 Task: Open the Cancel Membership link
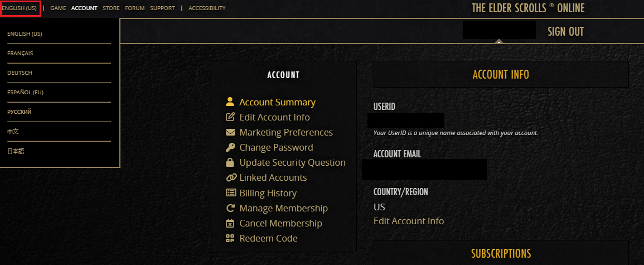280,224
